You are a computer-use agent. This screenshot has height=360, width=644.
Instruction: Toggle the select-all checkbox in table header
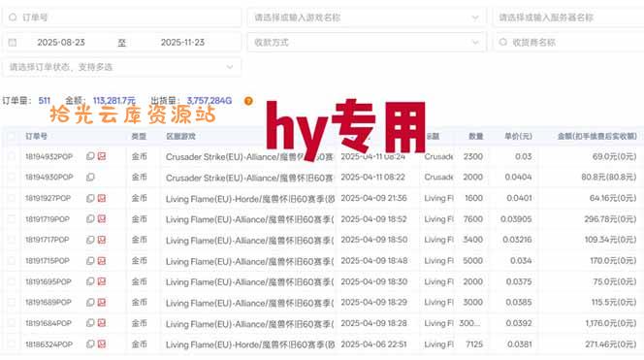12,137
